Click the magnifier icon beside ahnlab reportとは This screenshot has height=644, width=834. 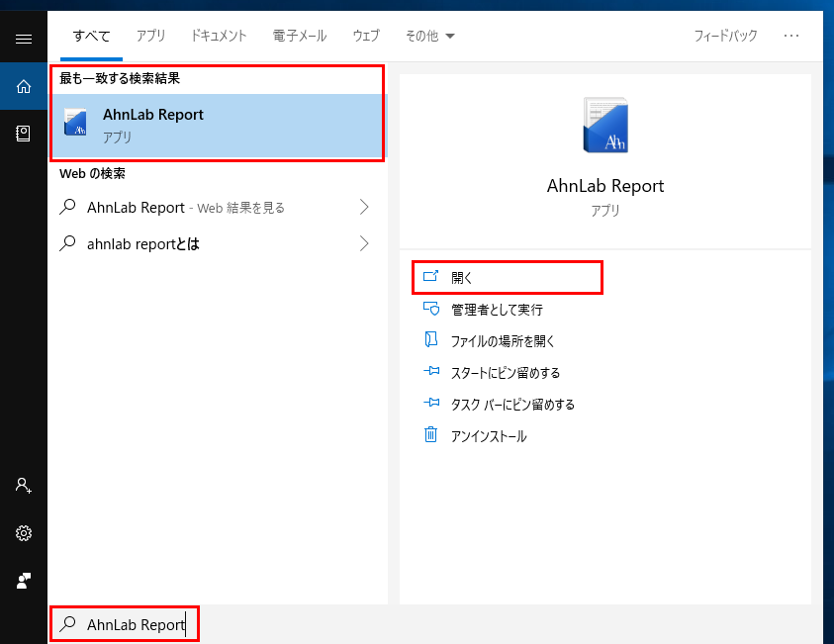(67, 243)
